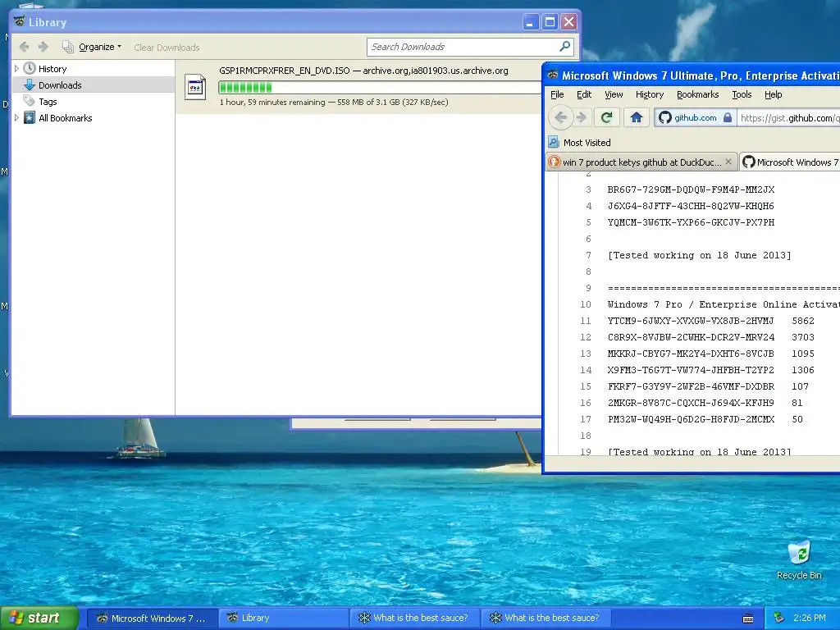
Task: Click the Library back arrow
Action: pos(24,47)
